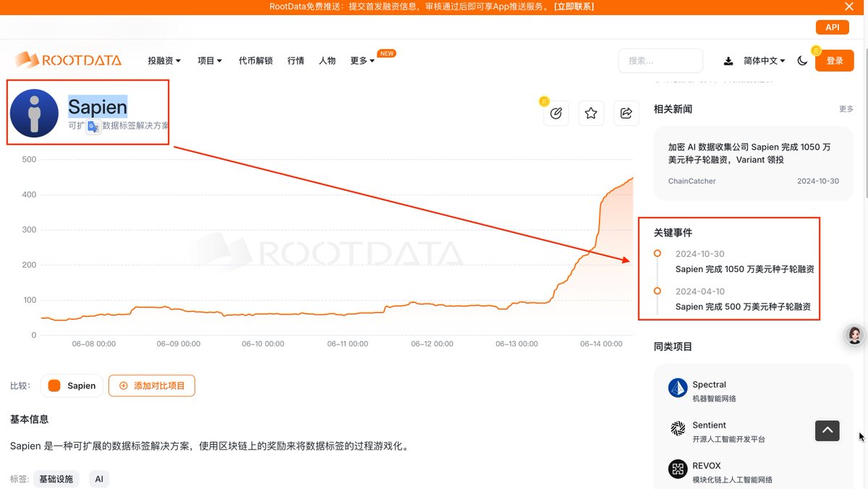868x489 pixels.
Task: Click the orange Sapien compare swatch
Action: point(54,386)
